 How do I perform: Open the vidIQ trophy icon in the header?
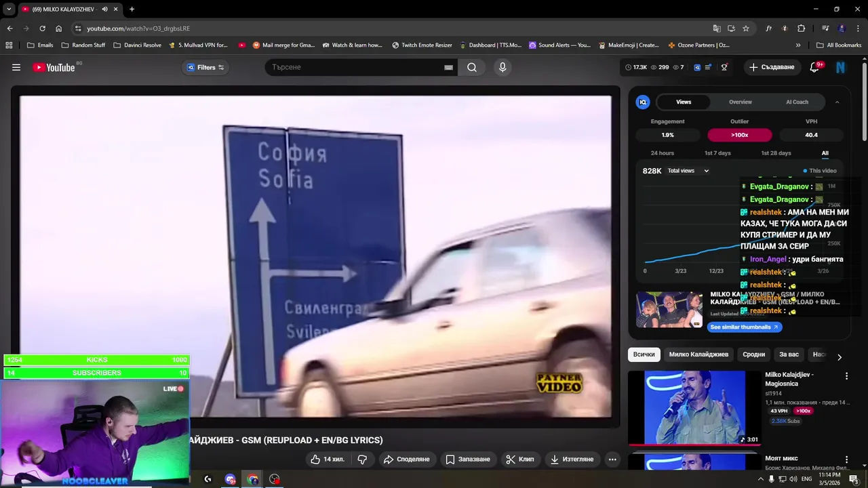tap(724, 67)
